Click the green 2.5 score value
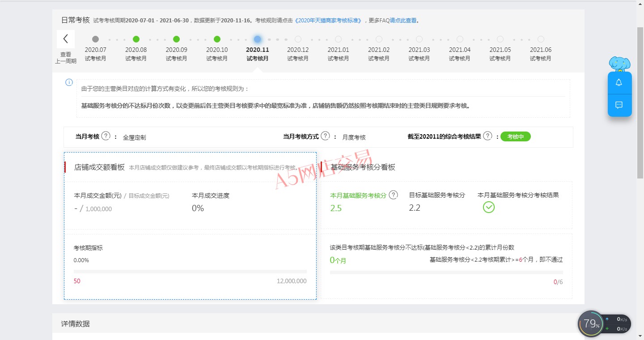644x340 pixels. click(336, 208)
